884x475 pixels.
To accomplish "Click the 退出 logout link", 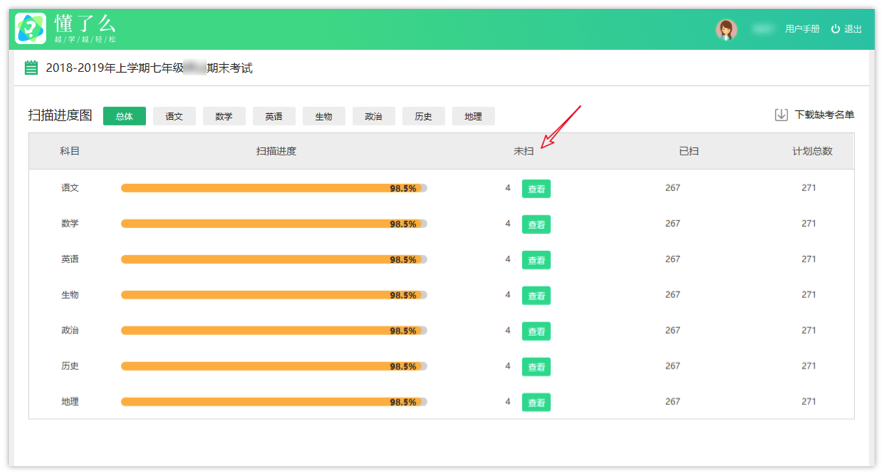I will pyautogui.click(x=852, y=29).
